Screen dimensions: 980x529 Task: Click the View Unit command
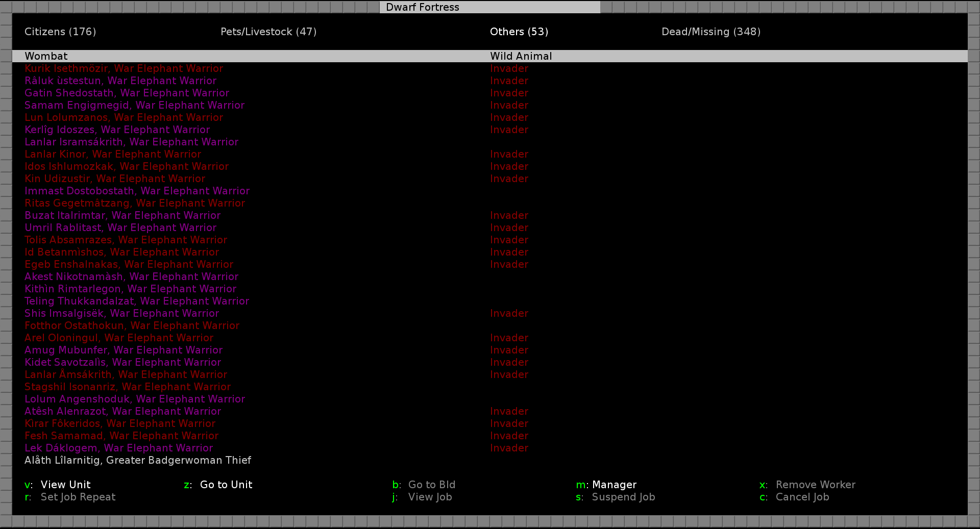[x=65, y=485]
